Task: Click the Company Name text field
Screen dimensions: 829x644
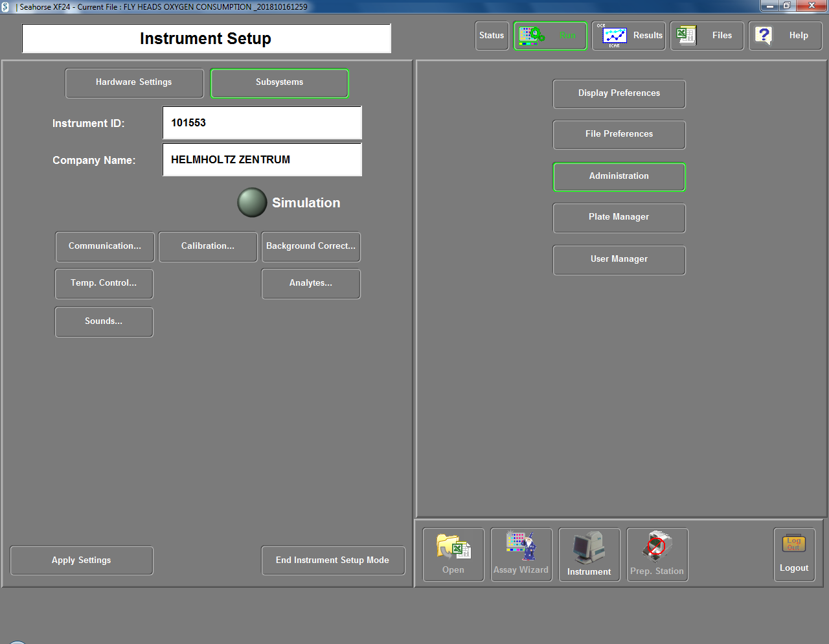Action: (262, 160)
